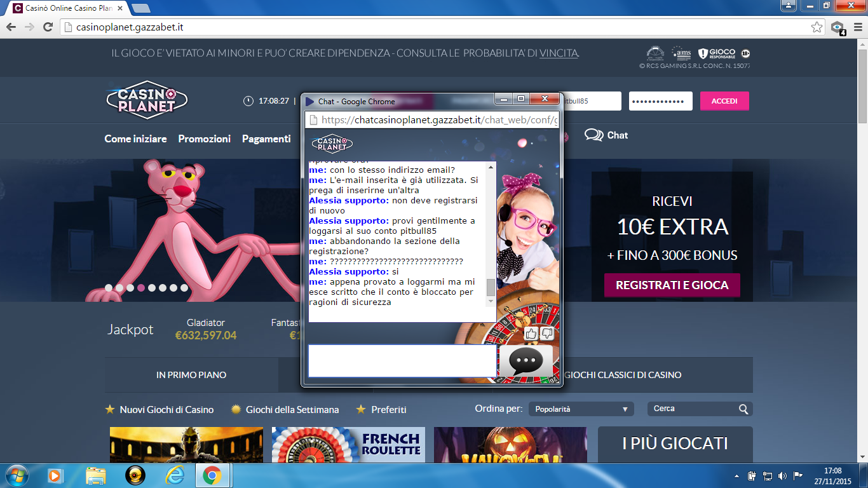Open the Halloween pumpkin game thumbnail
The image size is (868, 488).
[510, 445]
